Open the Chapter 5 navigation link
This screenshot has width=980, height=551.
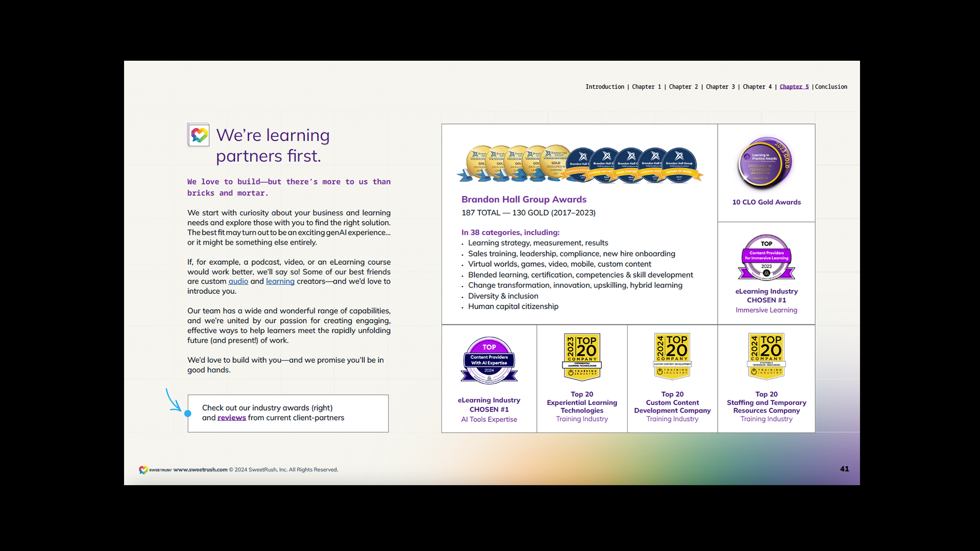pos(794,87)
